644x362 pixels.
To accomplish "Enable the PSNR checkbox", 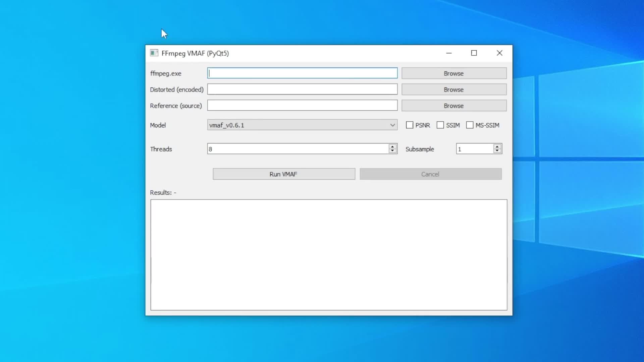I will tap(410, 125).
